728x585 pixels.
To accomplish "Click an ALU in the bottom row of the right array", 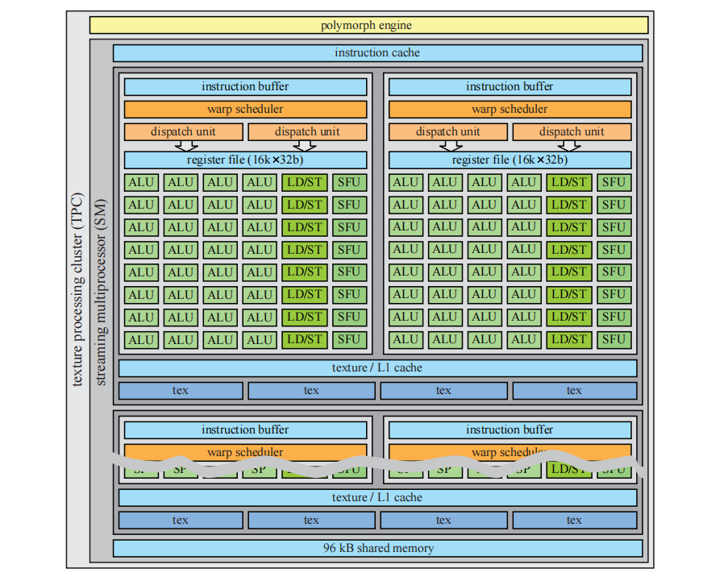I will point(444,339).
